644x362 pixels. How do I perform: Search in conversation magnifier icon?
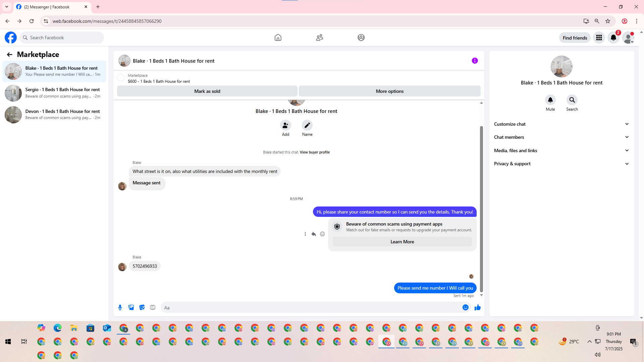(x=572, y=100)
